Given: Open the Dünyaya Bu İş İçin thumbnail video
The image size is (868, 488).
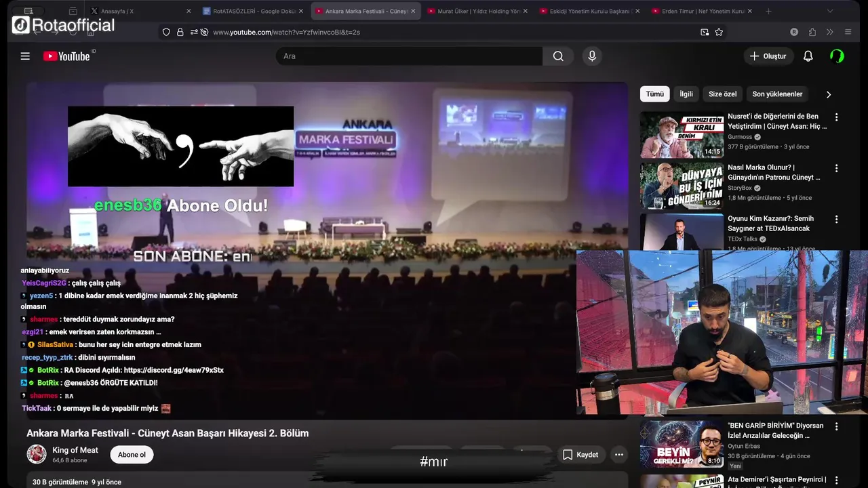Looking at the screenshot, I should (x=682, y=186).
